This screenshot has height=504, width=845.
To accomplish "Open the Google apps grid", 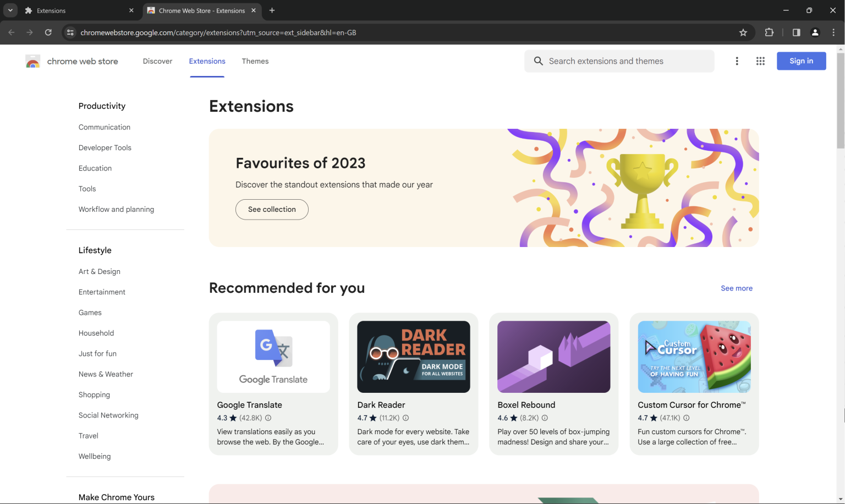I will coord(760,61).
